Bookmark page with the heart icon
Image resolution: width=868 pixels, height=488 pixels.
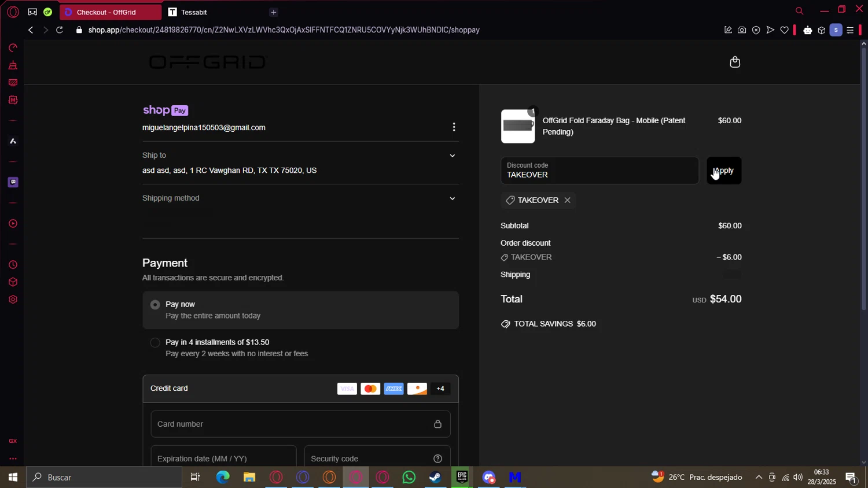click(x=784, y=30)
